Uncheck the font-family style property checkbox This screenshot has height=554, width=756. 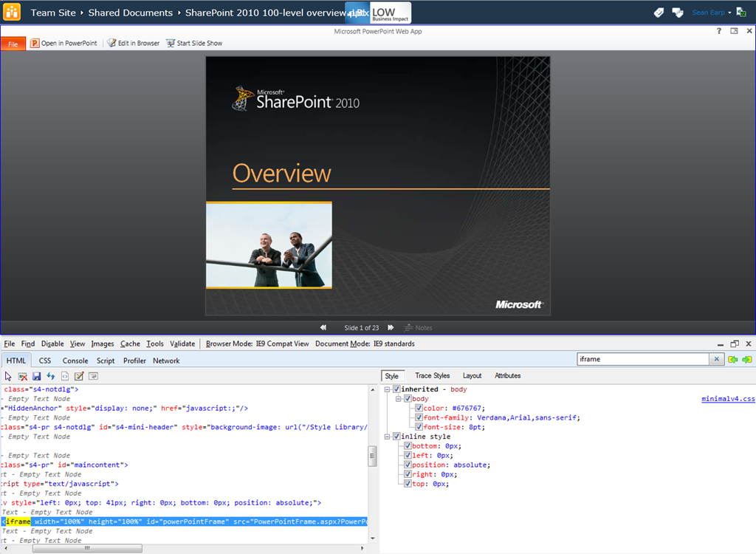coord(419,417)
